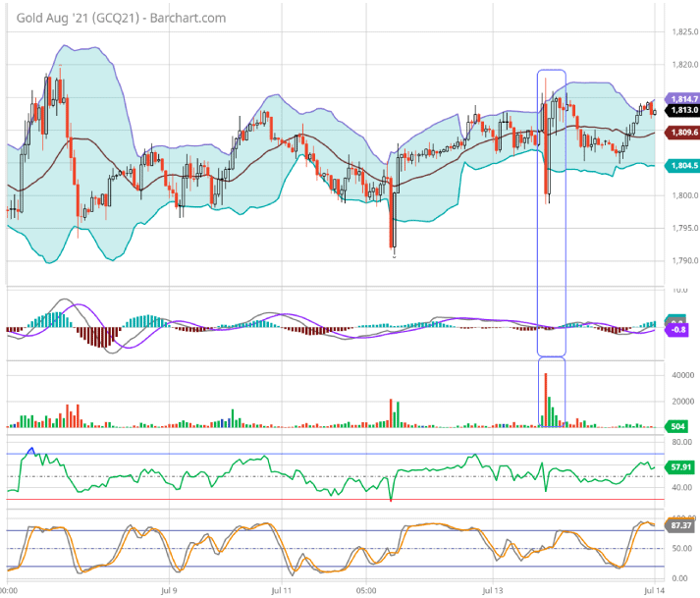Click the green 504 volume value tag
700x598 pixels.
point(675,426)
